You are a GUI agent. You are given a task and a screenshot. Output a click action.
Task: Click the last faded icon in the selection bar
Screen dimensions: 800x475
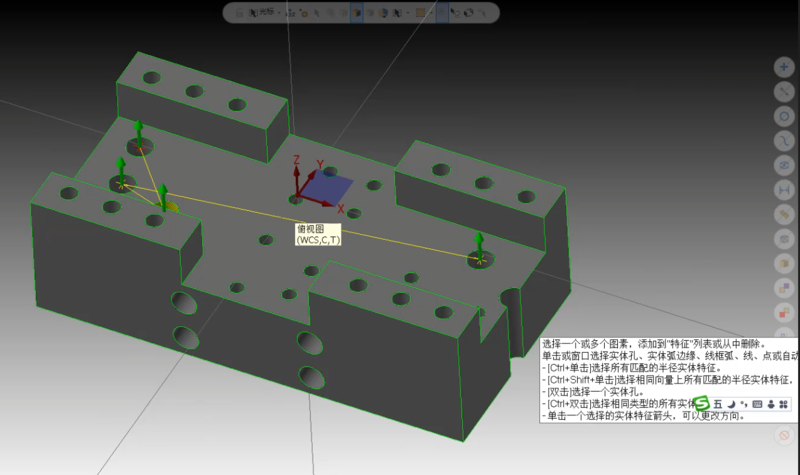(x=482, y=13)
